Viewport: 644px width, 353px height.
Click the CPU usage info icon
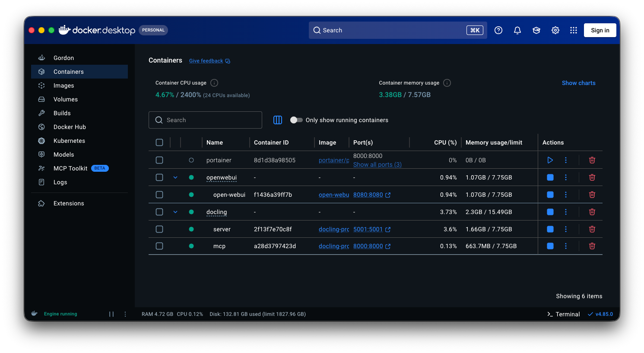coord(214,83)
